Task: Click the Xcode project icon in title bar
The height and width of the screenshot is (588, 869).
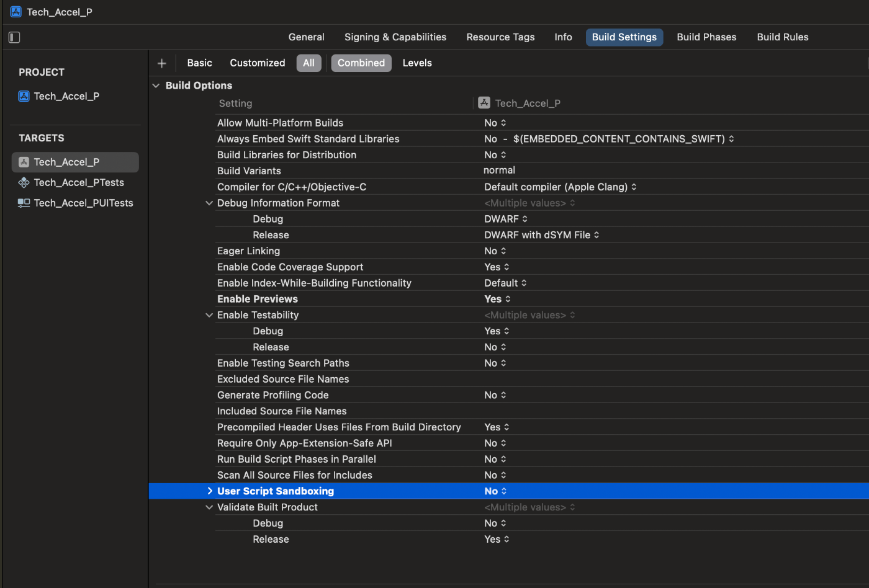Action: [16, 12]
